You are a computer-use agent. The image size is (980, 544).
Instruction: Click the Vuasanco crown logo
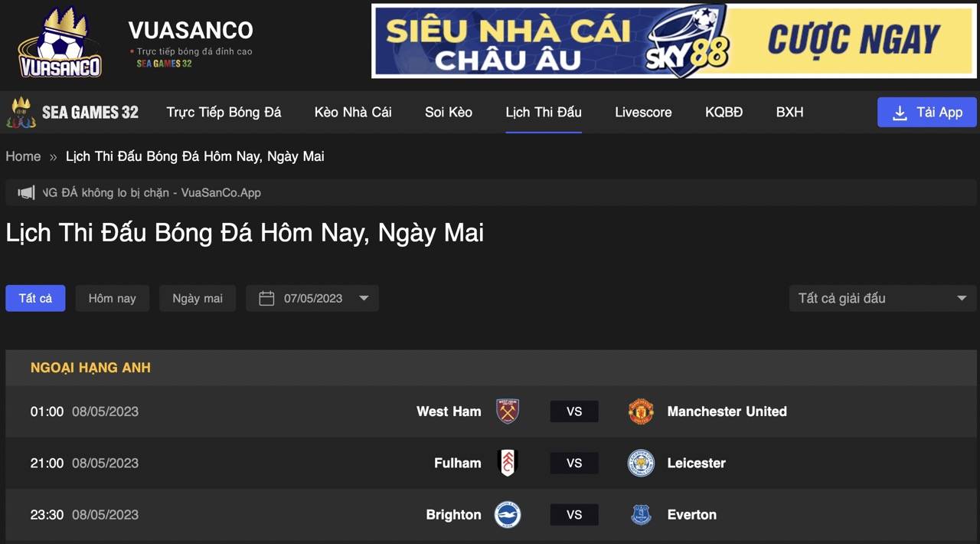tap(60, 43)
